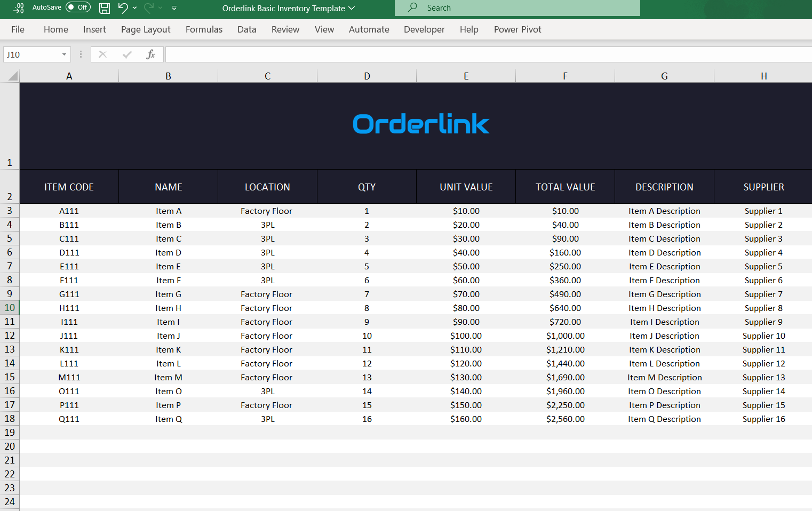Click the Cancel (X) formula bar icon

pos(103,54)
